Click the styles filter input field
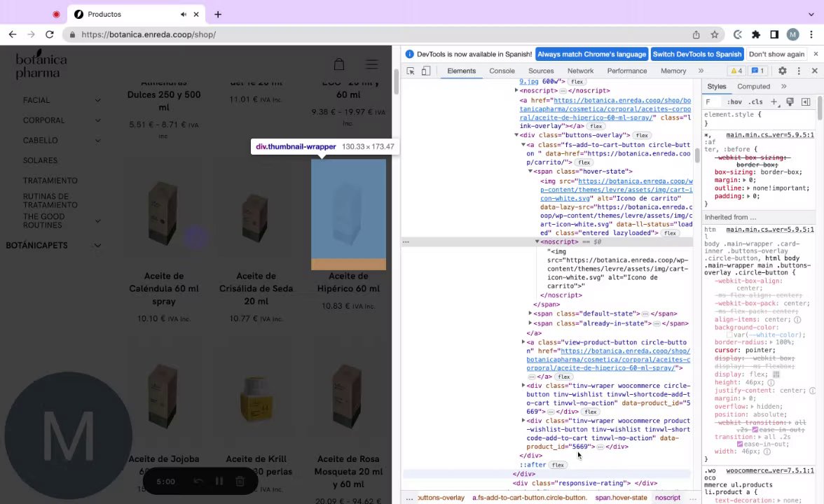 [713, 102]
